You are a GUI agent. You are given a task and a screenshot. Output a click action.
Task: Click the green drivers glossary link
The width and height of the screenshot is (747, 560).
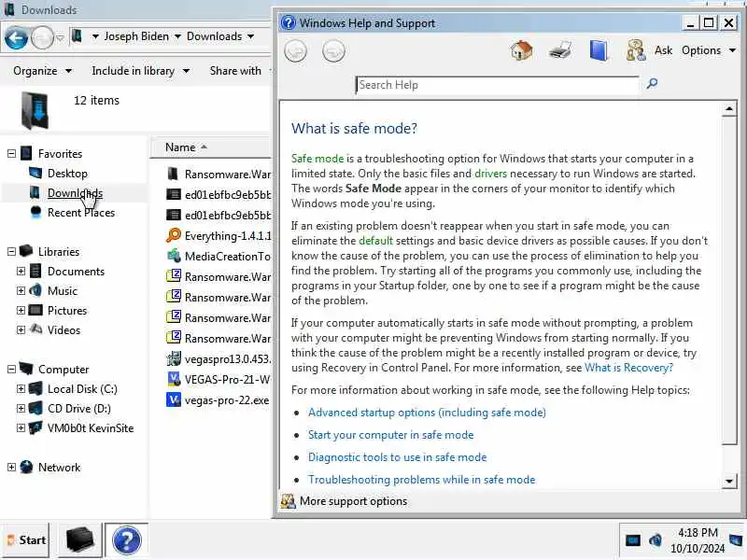491,174
